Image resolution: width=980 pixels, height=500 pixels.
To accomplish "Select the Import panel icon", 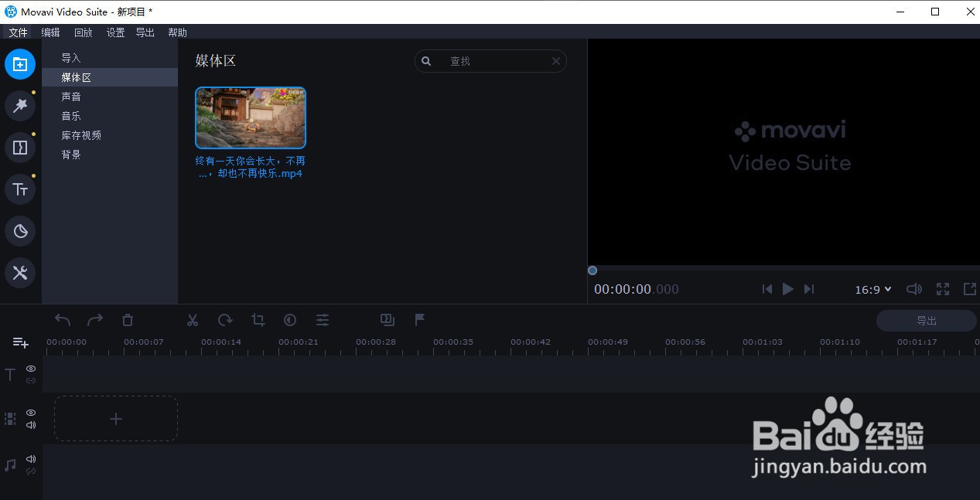I will 20,64.
